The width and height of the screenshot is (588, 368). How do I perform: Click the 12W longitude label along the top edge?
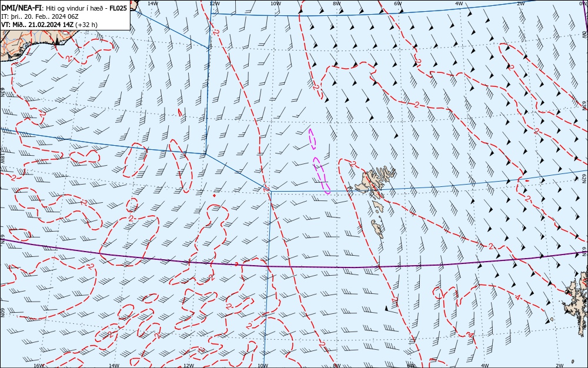[215, 4]
